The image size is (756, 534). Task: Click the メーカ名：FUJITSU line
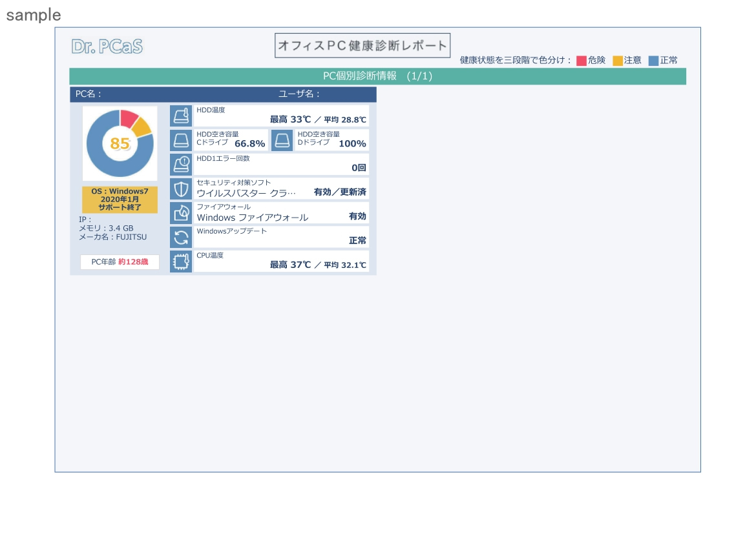113,237
